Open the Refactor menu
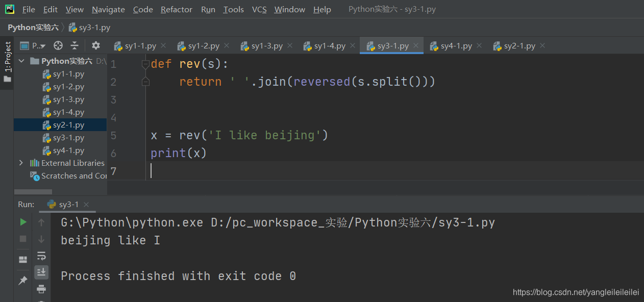This screenshot has height=302, width=644. click(x=177, y=9)
